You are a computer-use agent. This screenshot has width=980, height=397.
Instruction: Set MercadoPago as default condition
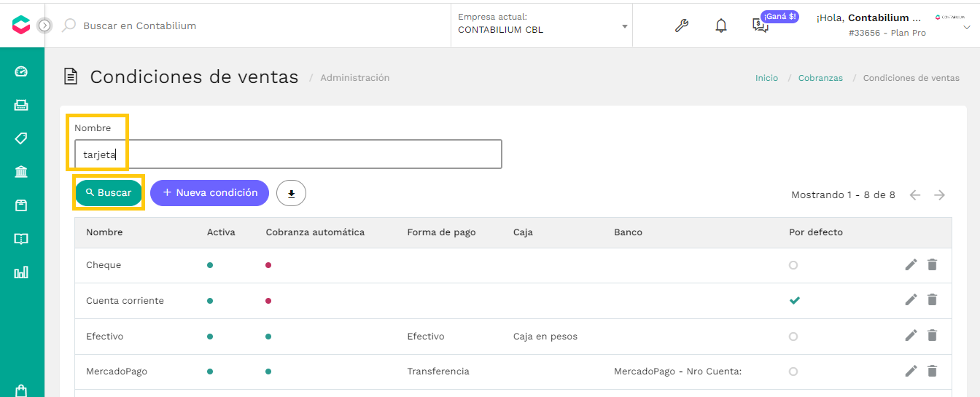tap(793, 372)
